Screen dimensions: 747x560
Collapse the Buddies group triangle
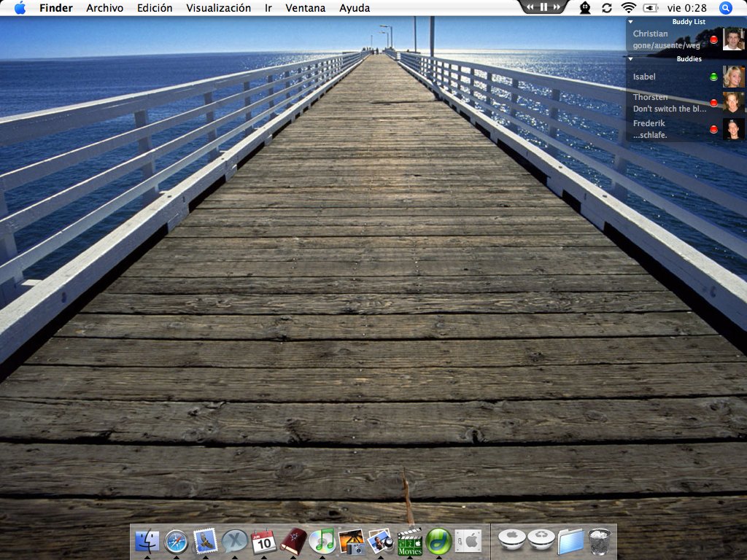pos(631,58)
